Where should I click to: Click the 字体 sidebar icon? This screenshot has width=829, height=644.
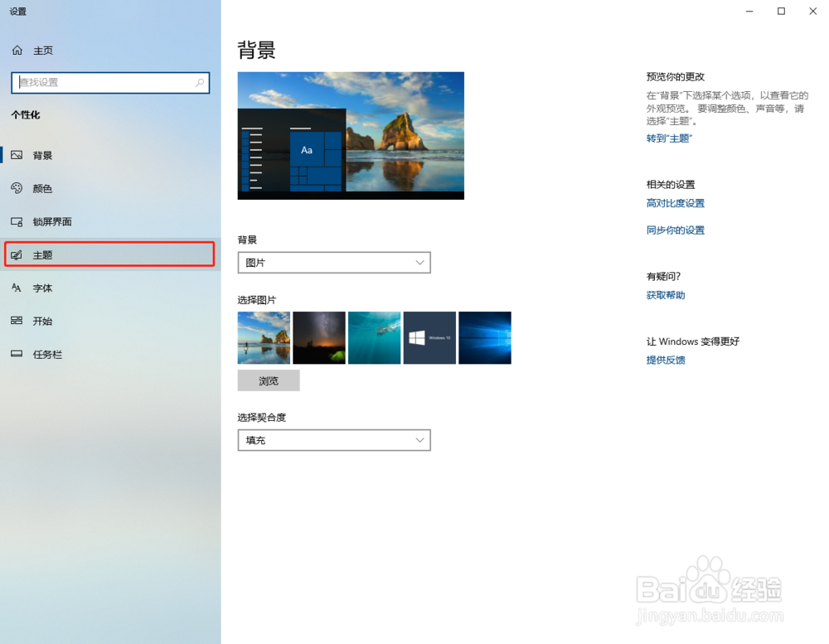pyautogui.click(x=17, y=288)
